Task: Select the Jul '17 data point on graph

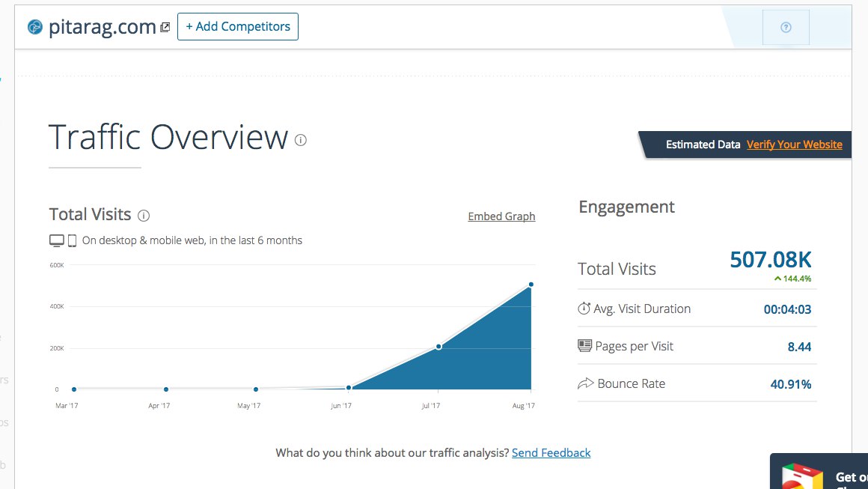Action: pyautogui.click(x=438, y=347)
